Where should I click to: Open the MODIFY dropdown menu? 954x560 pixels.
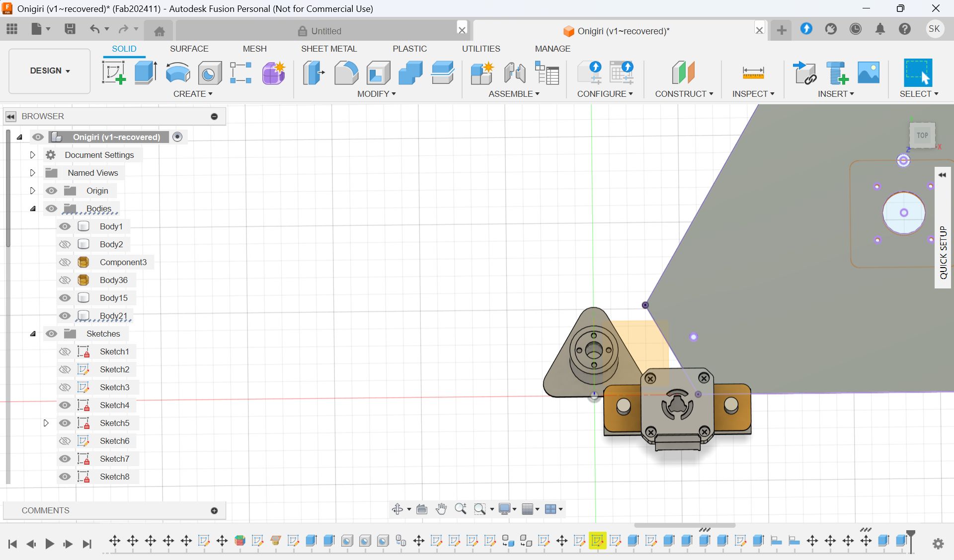(376, 94)
